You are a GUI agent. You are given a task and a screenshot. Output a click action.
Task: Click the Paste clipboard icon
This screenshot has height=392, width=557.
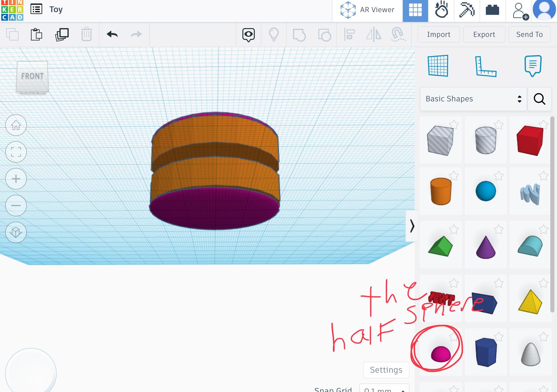point(36,34)
